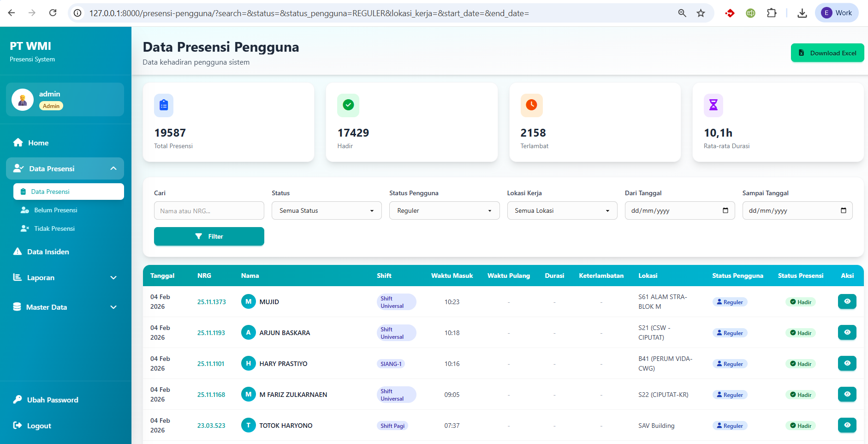
Task: Go to Belum Presensi submenu item
Action: click(x=55, y=210)
